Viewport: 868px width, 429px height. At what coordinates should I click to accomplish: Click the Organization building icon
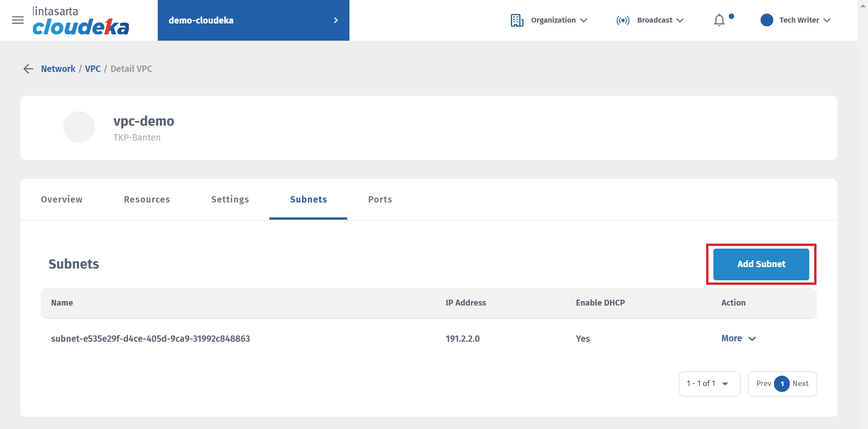click(517, 20)
